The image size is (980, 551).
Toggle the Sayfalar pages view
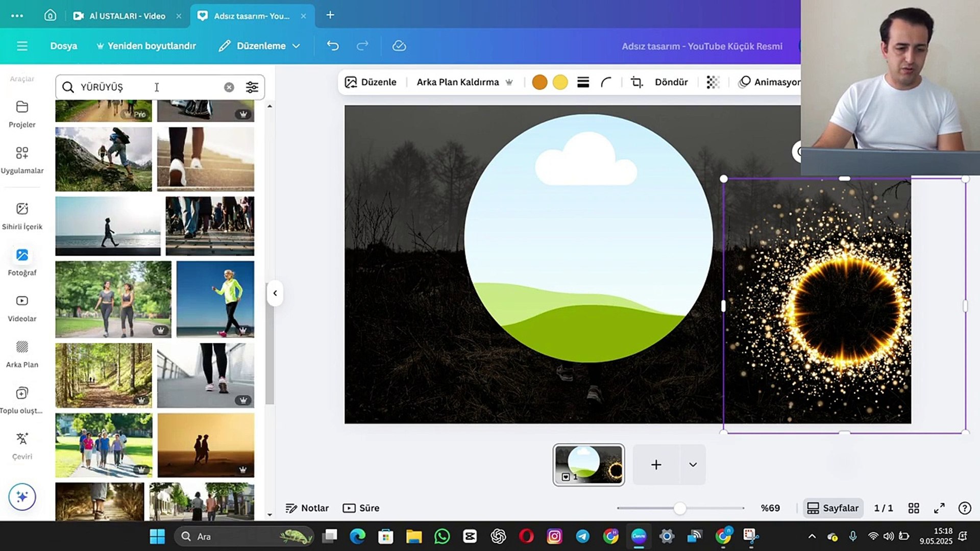[833, 508]
